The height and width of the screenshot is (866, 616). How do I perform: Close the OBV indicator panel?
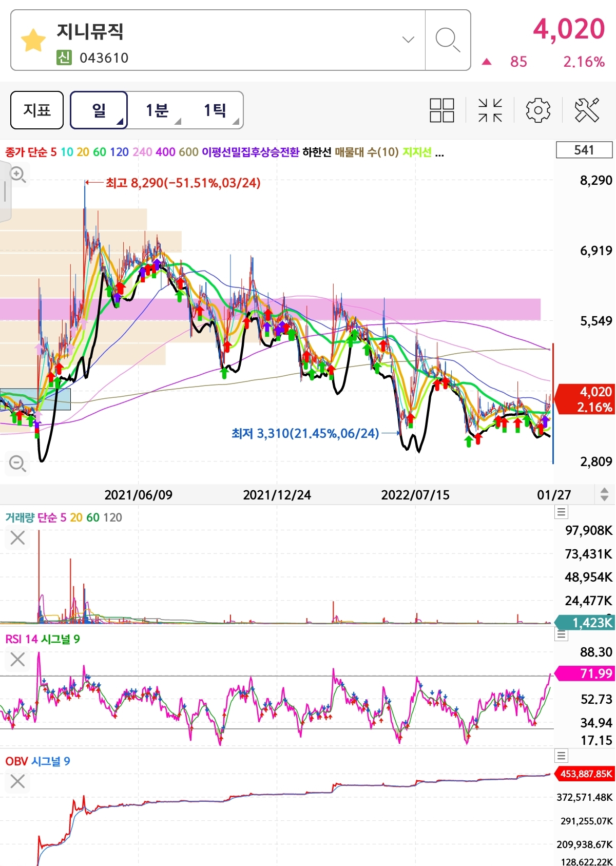[17, 782]
